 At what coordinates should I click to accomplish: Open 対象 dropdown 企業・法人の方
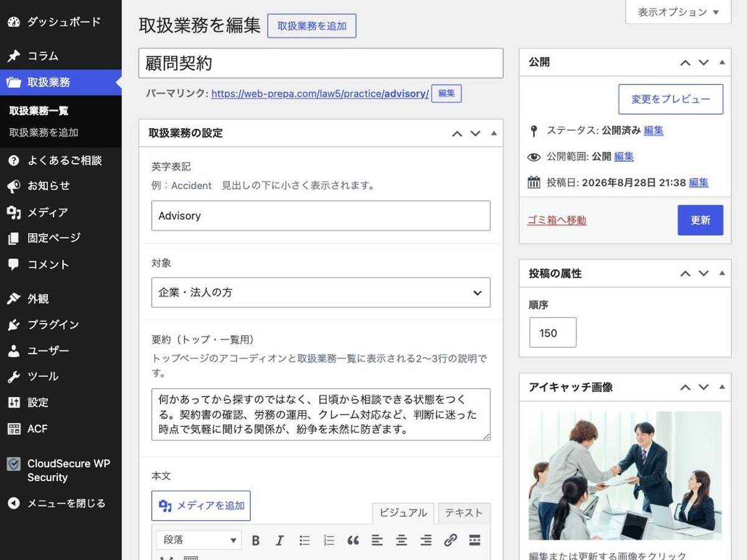(321, 292)
